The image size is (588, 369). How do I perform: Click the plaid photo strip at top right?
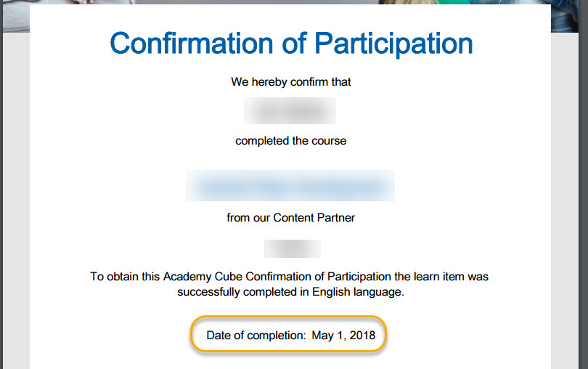point(565,16)
